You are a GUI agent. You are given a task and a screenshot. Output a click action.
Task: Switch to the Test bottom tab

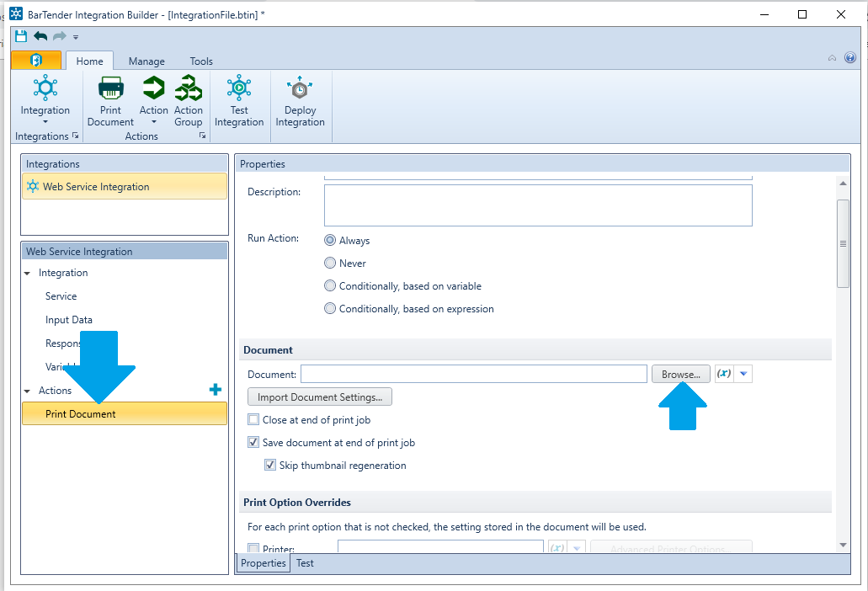click(305, 562)
